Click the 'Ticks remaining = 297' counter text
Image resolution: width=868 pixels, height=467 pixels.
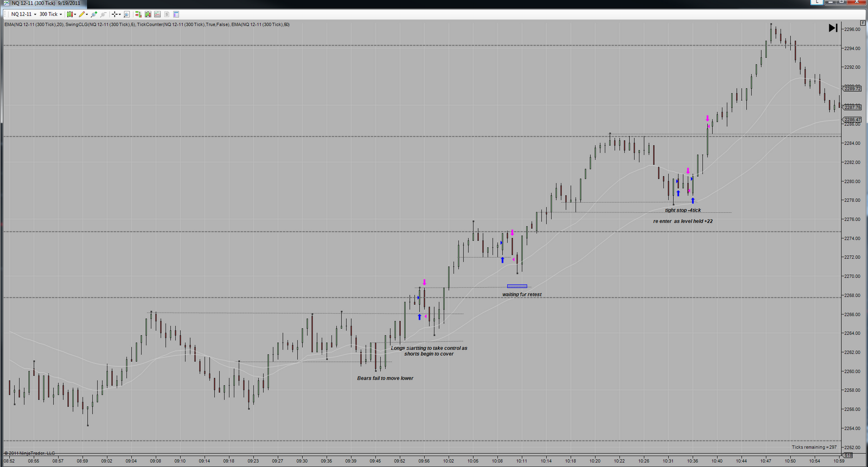click(814, 447)
